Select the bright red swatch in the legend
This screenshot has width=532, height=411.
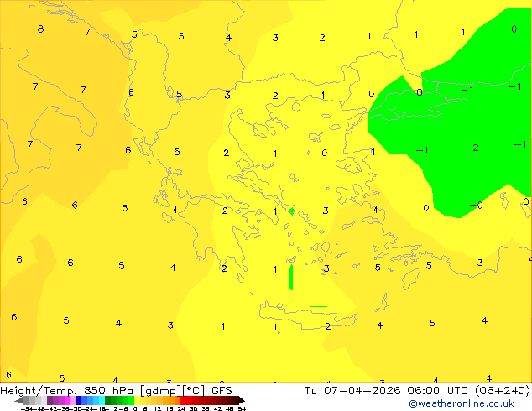click(183, 400)
